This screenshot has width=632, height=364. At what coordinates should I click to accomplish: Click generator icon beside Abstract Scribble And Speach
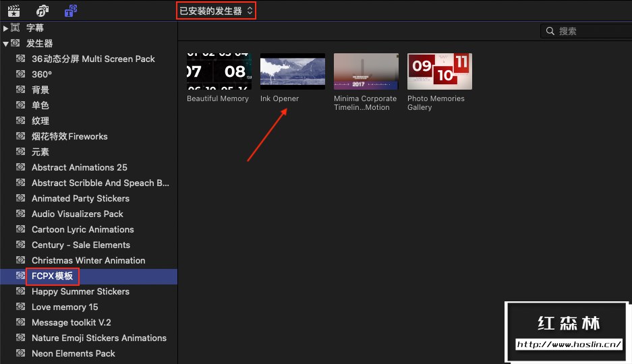tap(20, 182)
